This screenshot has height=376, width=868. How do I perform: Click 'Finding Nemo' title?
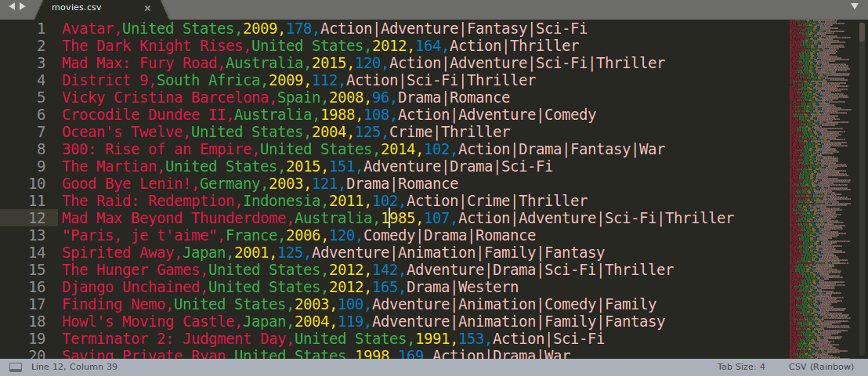tap(114, 305)
